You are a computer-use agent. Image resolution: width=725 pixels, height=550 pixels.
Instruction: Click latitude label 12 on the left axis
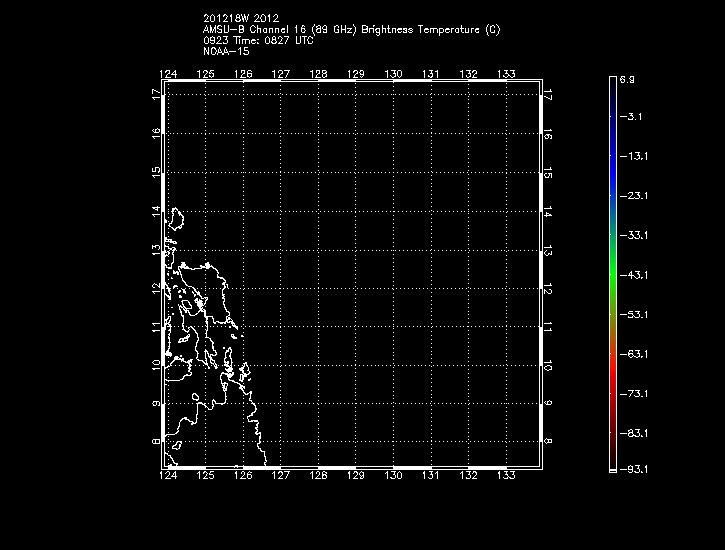[x=156, y=288]
